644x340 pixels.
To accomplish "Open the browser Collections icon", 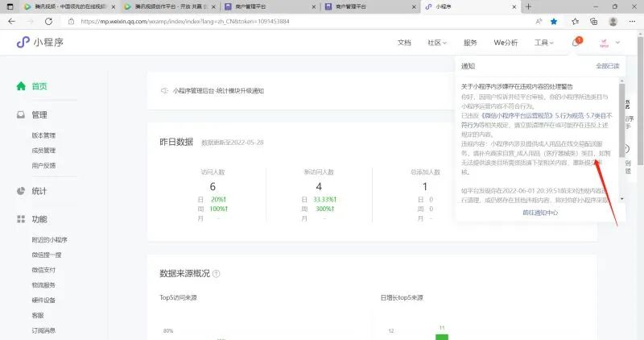I will click(594, 22).
